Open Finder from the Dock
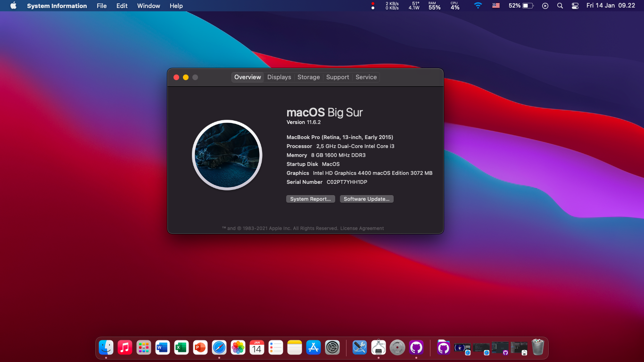 [106, 348]
